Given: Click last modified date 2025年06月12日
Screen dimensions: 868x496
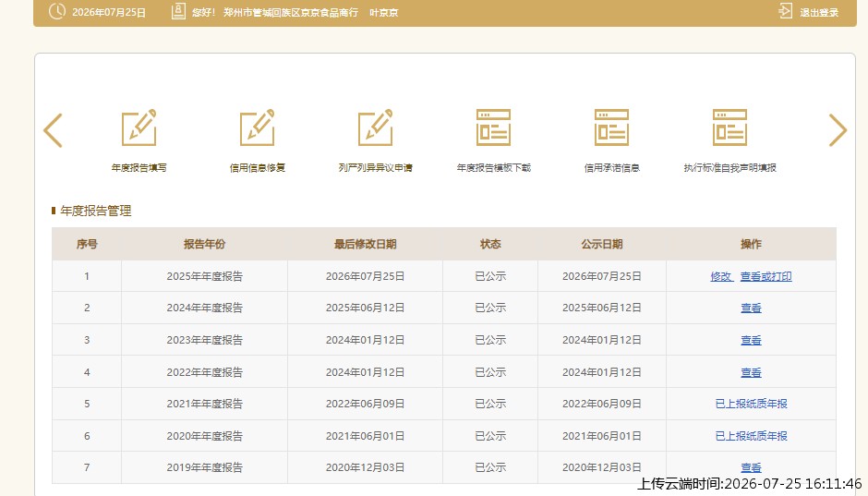Looking at the screenshot, I should pyautogui.click(x=365, y=308).
